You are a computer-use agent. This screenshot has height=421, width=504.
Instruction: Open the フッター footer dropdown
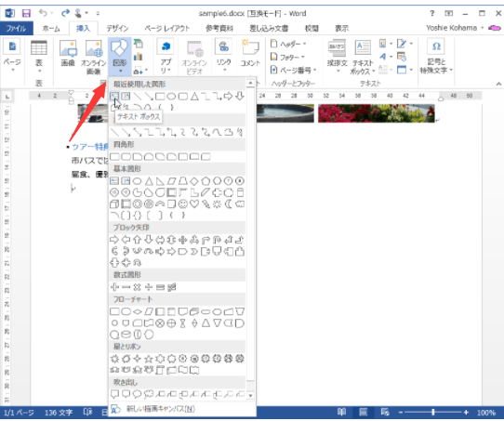[287, 58]
